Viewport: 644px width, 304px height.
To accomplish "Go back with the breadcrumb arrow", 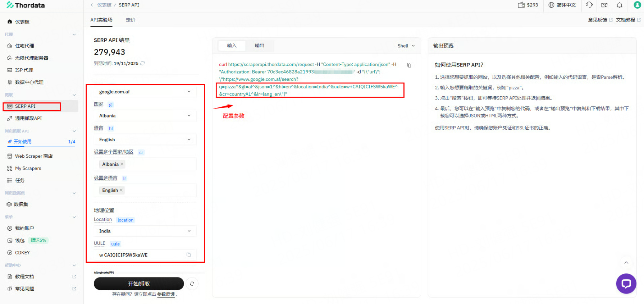I will click(x=92, y=5).
